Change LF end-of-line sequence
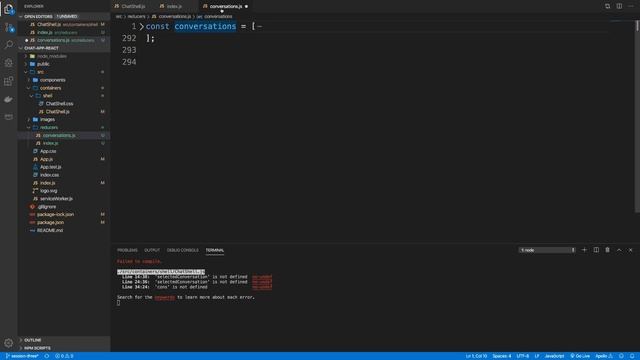 click(537, 356)
